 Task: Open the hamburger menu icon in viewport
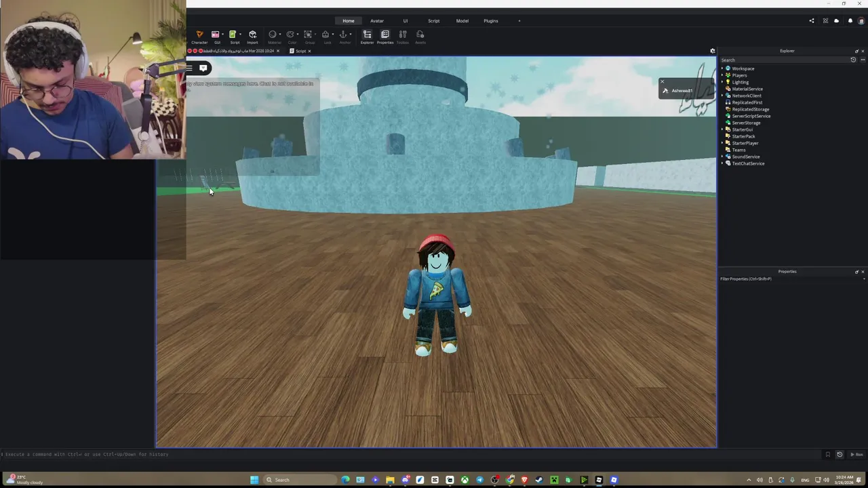pyautogui.click(x=189, y=68)
